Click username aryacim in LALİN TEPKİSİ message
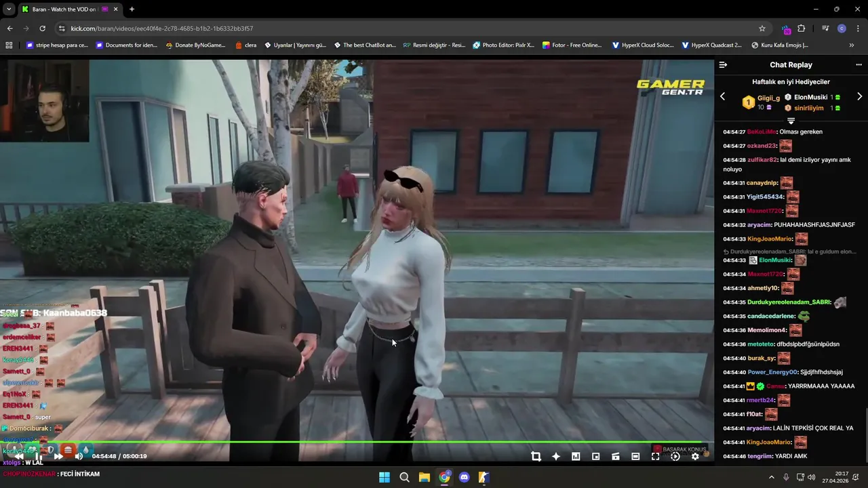 coord(759,428)
